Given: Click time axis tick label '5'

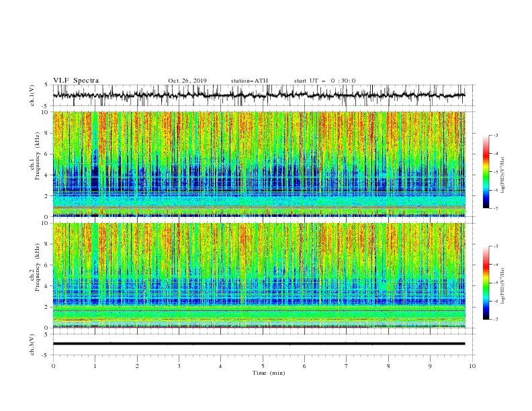Looking at the screenshot, I should coord(263,366).
